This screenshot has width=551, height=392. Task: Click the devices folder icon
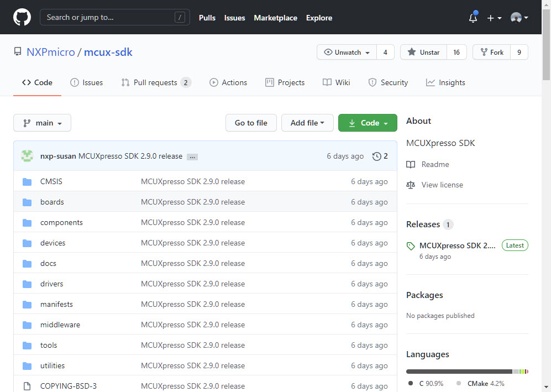click(27, 243)
